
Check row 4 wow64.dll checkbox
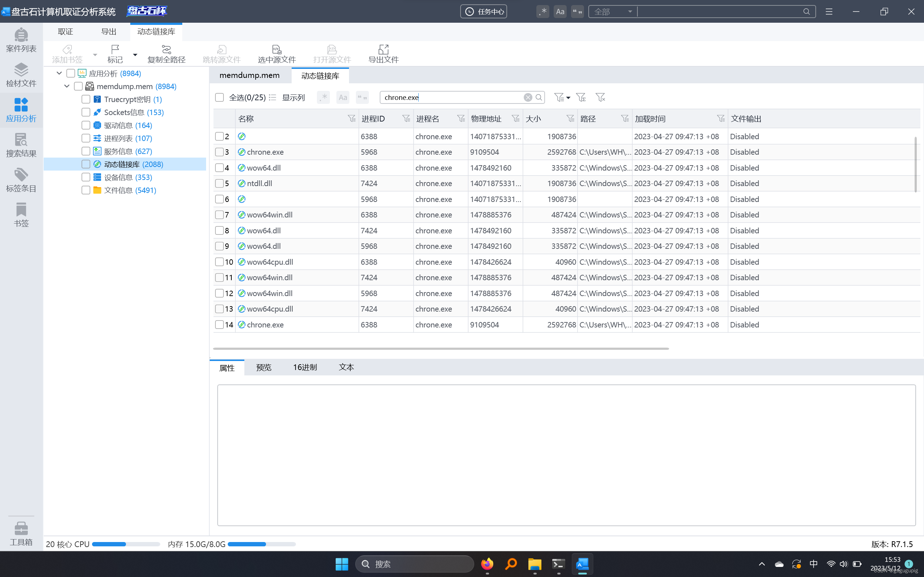click(x=219, y=168)
